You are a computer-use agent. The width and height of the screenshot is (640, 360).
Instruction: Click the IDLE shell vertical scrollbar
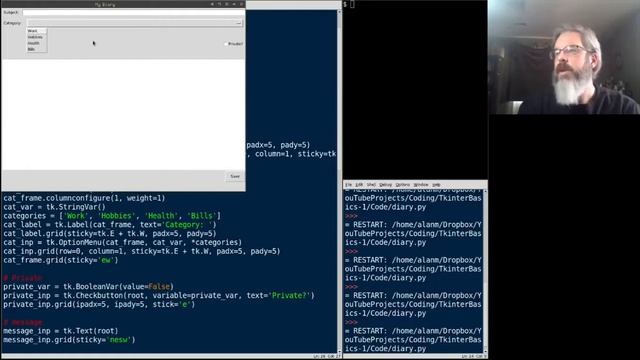(x=485, y=271)
